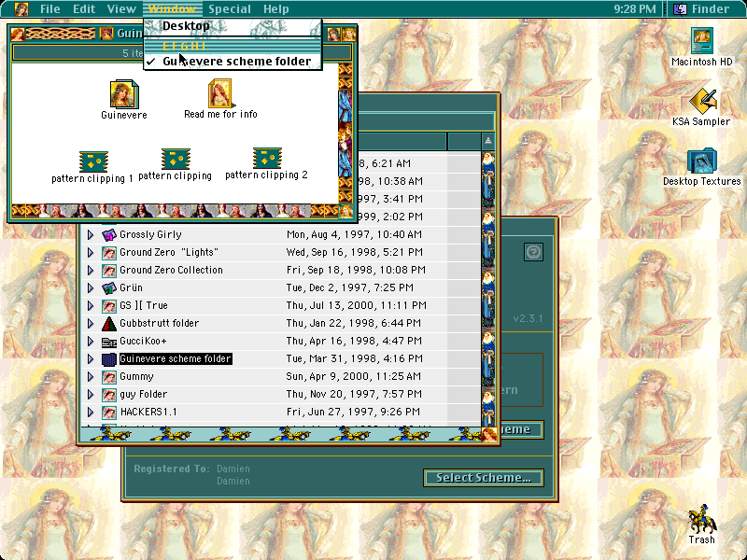
Task: Choose Guinevere scheme folder in Window menu
Action: click(233, 62)
